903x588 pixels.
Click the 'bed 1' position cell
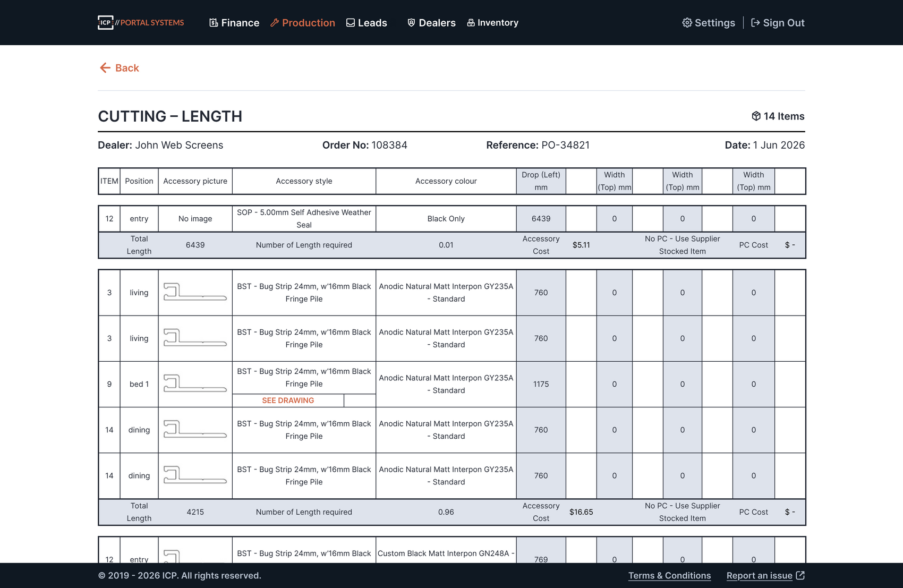pyautogui.click(x=139, y=384)
